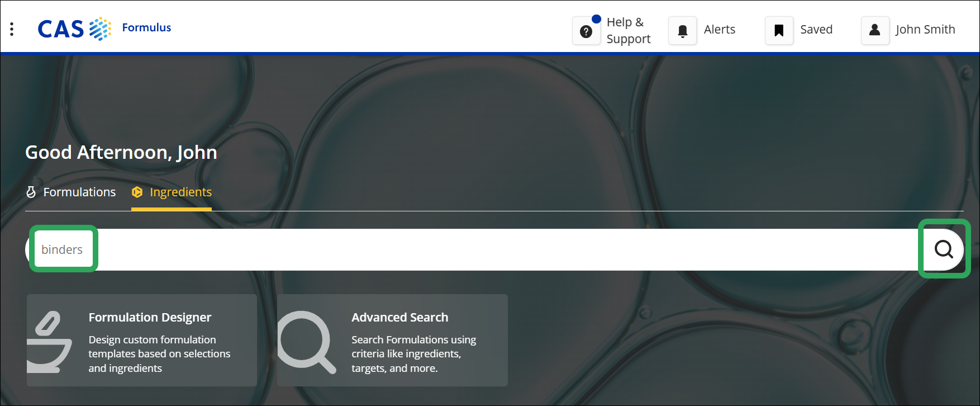The image size is (980, 406).
Task: Click the Good Afternoon, John greeting
Action: point(121,152)
